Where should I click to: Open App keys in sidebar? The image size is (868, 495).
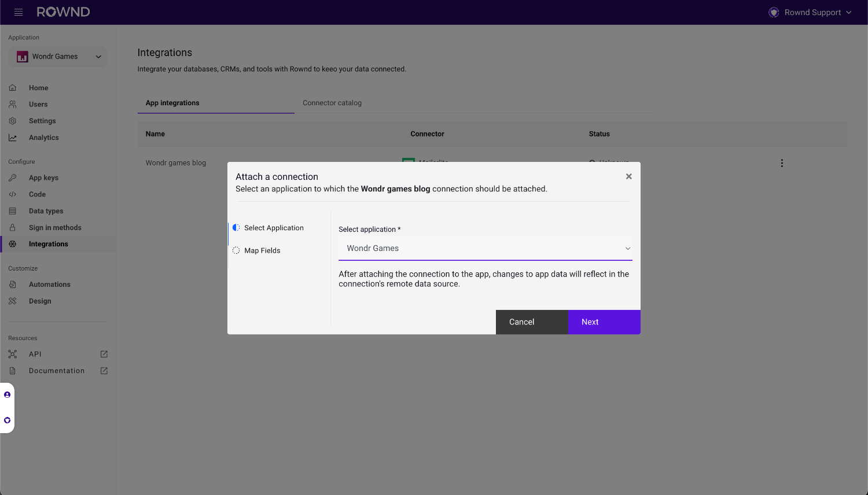pyautogui.click(x=43, y=178)
